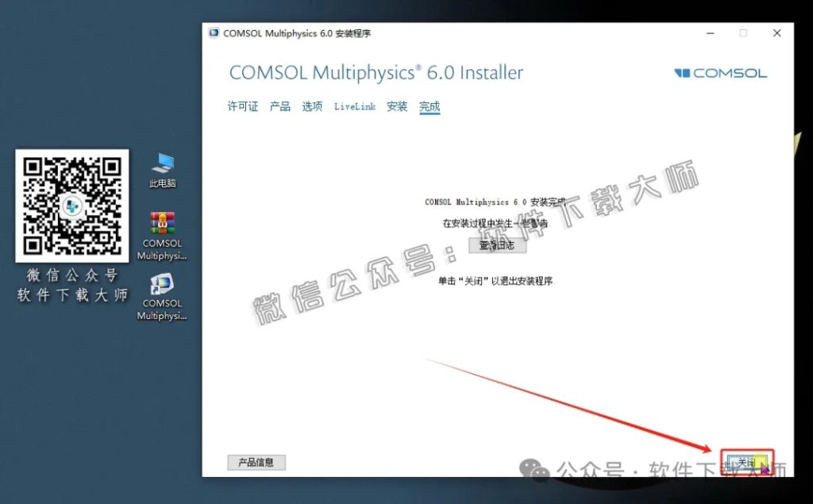Viewport: 813px width, 504px height.
Task: Minimize the installer window
Action: coord(710,33)
